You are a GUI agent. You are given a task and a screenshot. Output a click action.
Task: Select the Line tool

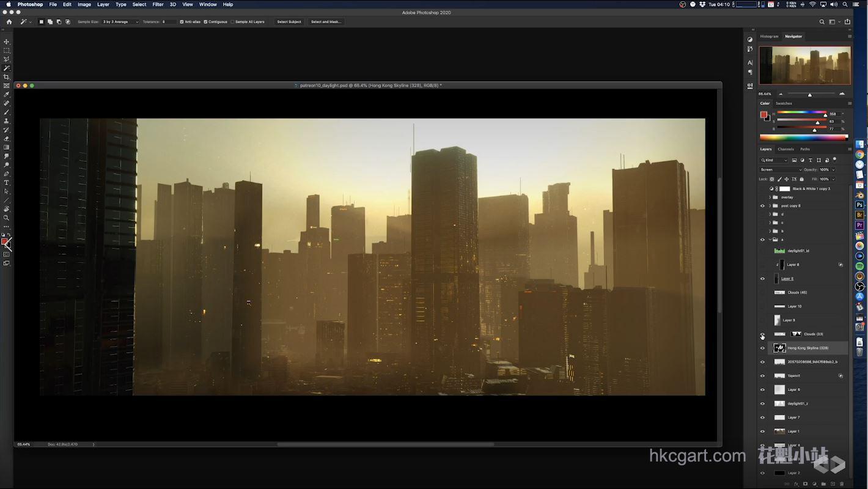pyautogui.click(x=7, y=200)
